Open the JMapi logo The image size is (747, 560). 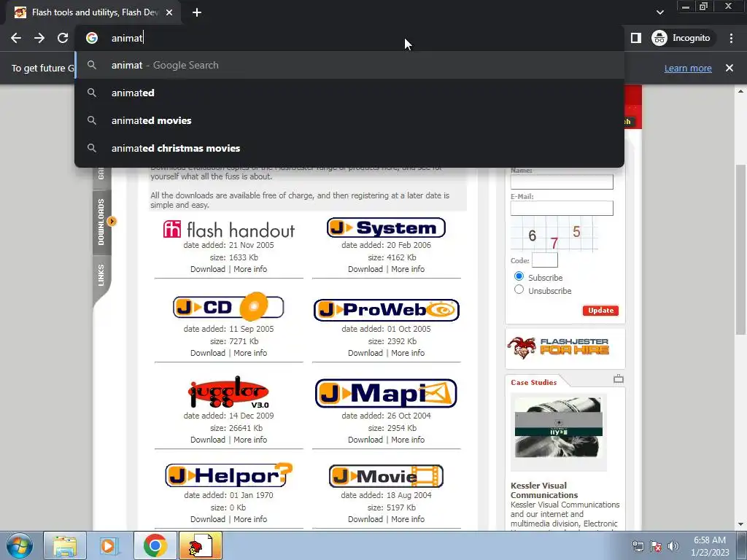click(387, 394)
